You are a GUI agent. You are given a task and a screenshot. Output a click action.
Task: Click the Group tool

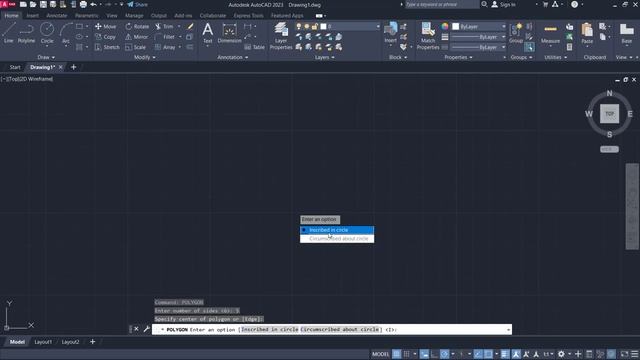[x=516, y=33]
